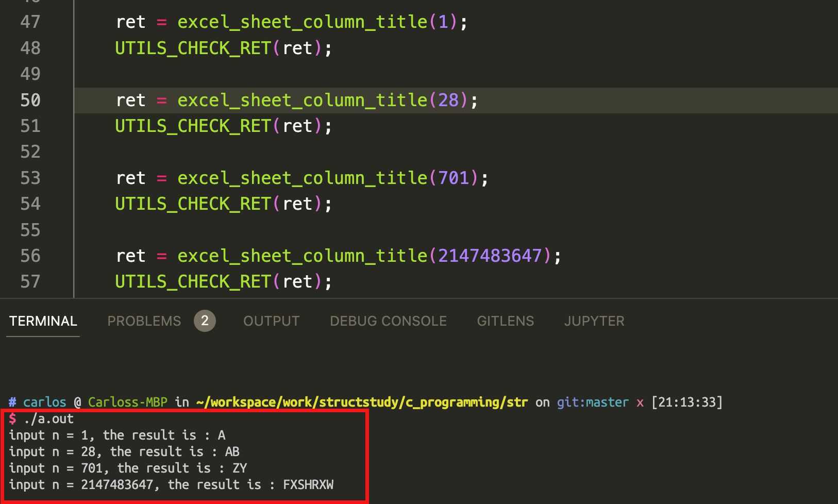Open the JUPYTER panel tab
Viewport: 838px width, 504px height.
pyautogui.click(x=594, y=321)
